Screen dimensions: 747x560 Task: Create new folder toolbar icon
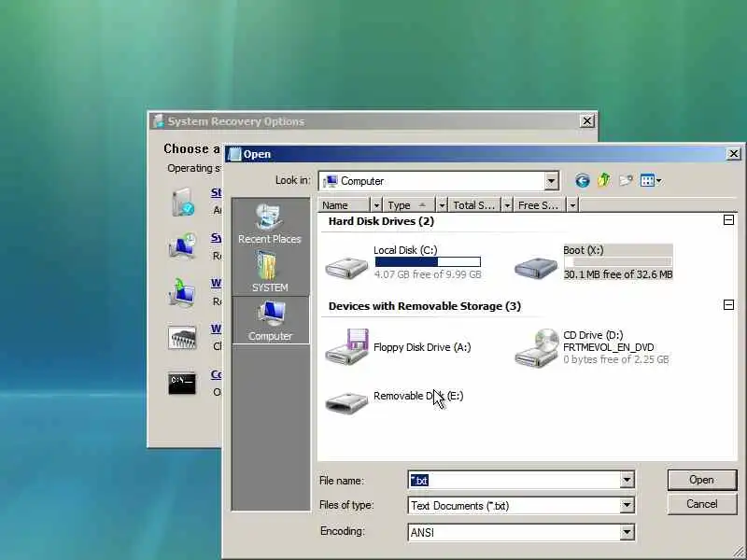point(626,180)
